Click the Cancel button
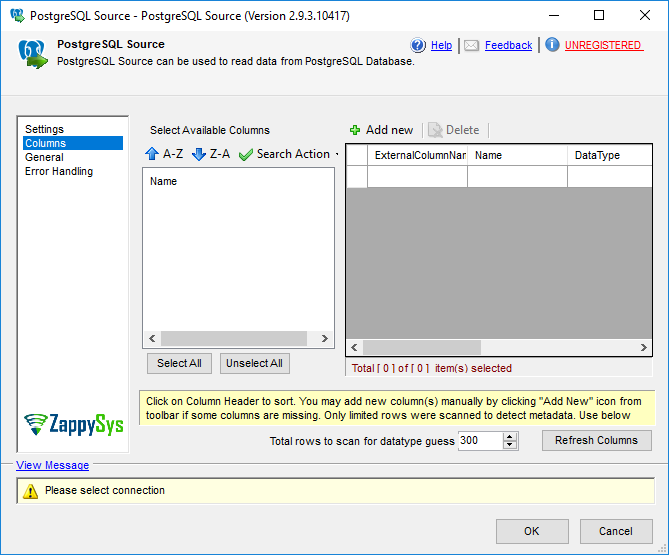 click(616, 531)
